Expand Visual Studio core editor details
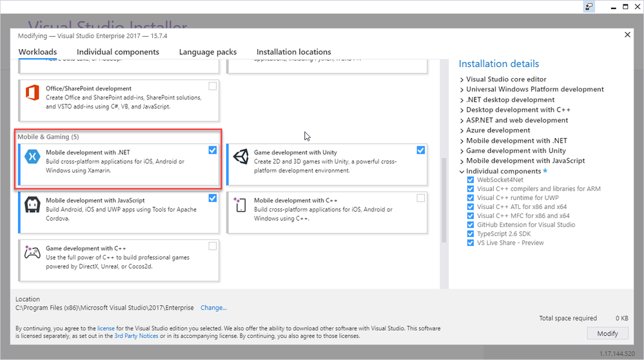 [462, 80]
